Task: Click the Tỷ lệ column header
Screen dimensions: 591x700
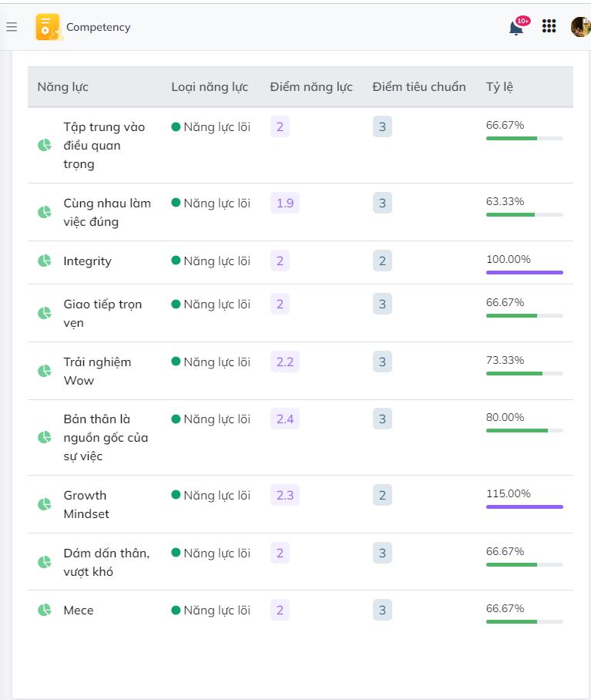Action: 499,87
